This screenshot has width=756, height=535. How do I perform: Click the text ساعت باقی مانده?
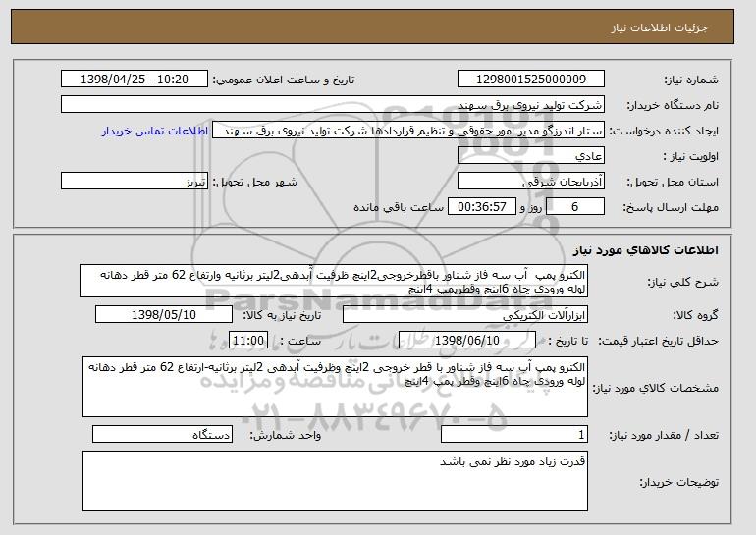pos(399,208)
